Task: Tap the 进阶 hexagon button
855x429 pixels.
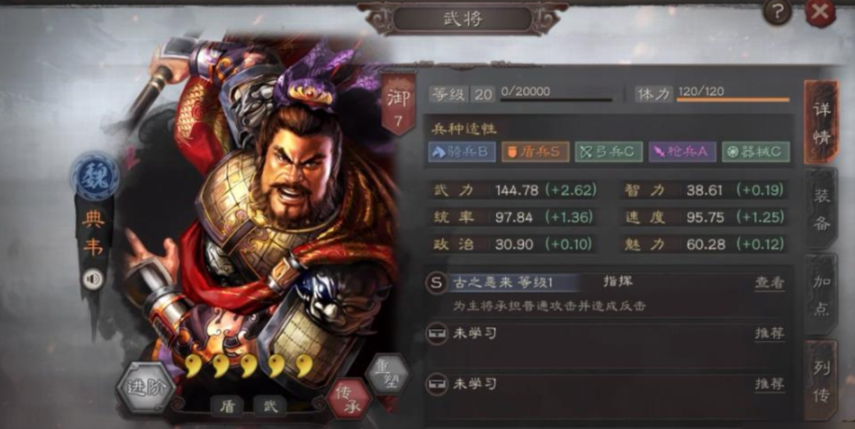Action: tap(146, 388)
